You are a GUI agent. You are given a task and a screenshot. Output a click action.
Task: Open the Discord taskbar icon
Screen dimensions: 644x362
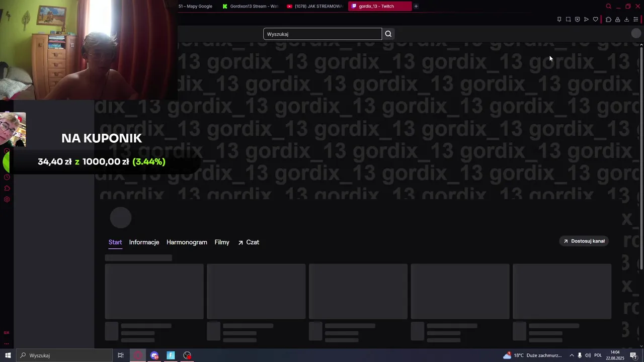coord(154,355)
